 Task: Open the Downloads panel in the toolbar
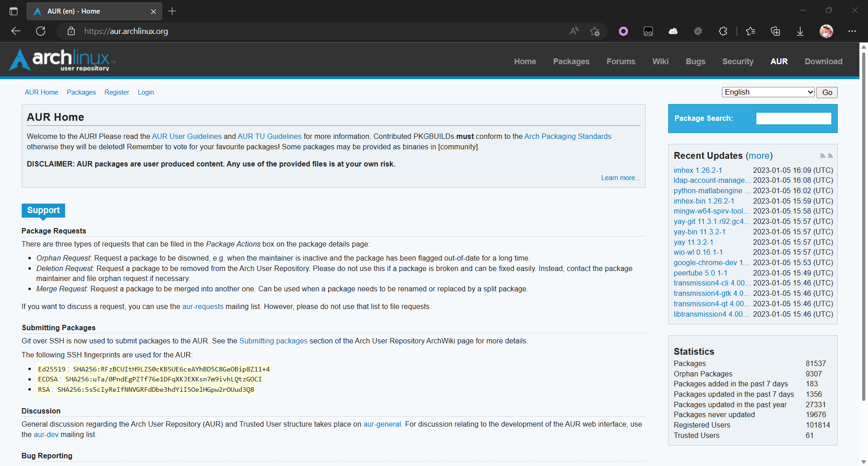click(x=800, y=31)
